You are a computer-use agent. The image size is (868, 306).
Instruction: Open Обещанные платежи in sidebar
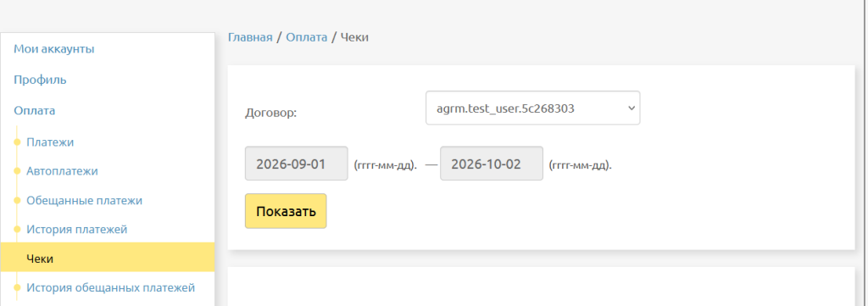(84, 200)
